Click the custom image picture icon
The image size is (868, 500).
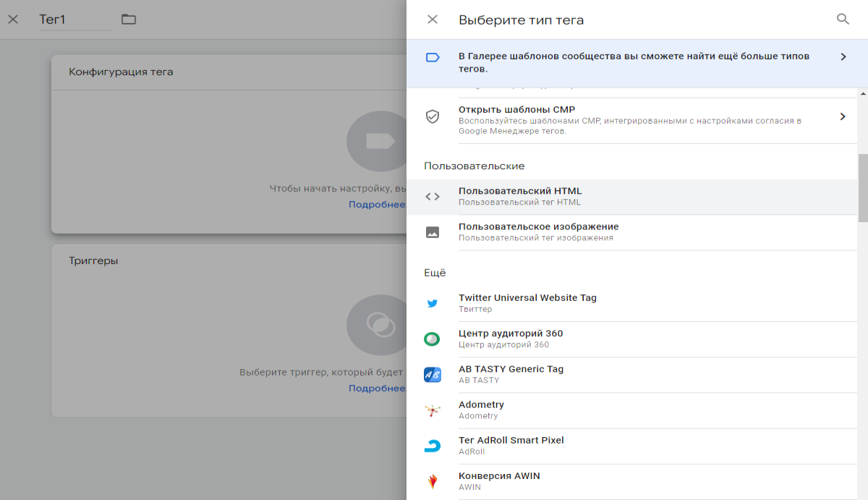[x=433, y=232]
